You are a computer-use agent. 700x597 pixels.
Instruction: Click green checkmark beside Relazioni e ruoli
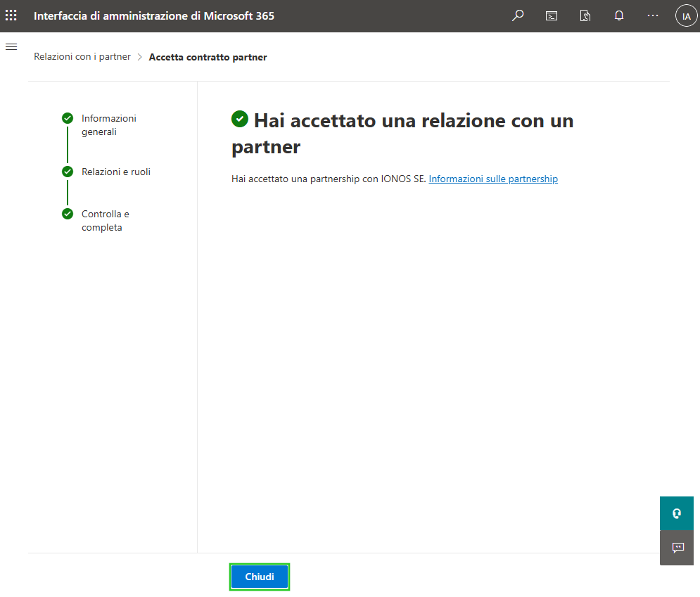pos(68,172)
